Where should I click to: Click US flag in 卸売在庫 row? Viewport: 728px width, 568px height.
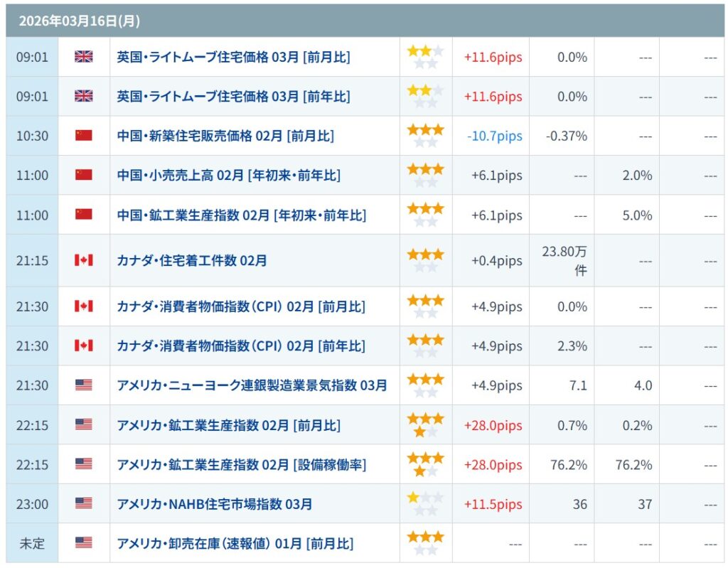point(83,543)
